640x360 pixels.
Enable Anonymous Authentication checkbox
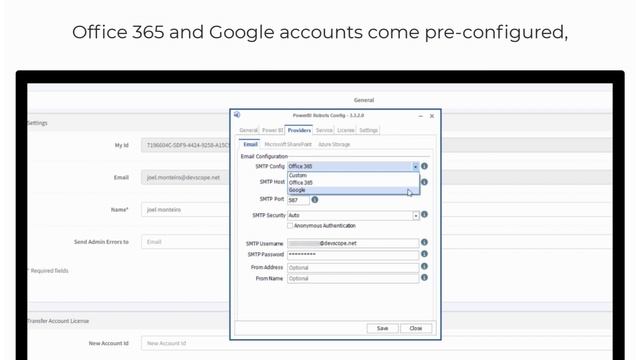(290, 226)
